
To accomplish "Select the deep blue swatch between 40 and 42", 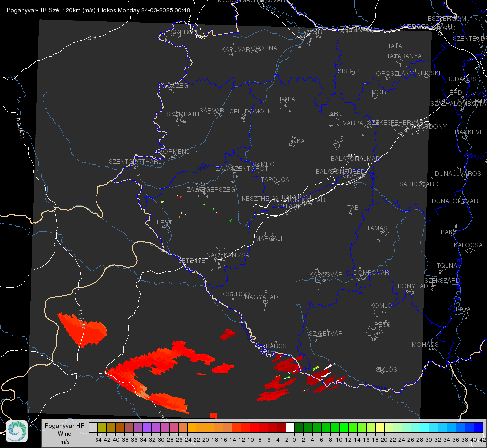I will [478, 427].
